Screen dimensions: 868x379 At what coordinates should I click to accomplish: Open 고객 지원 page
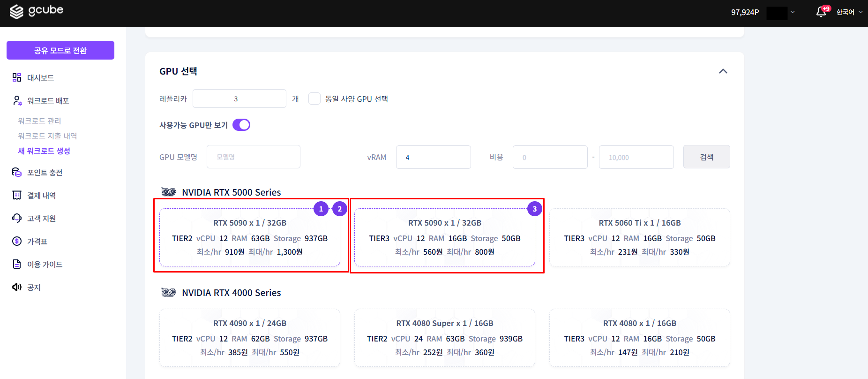coord(41,218)
